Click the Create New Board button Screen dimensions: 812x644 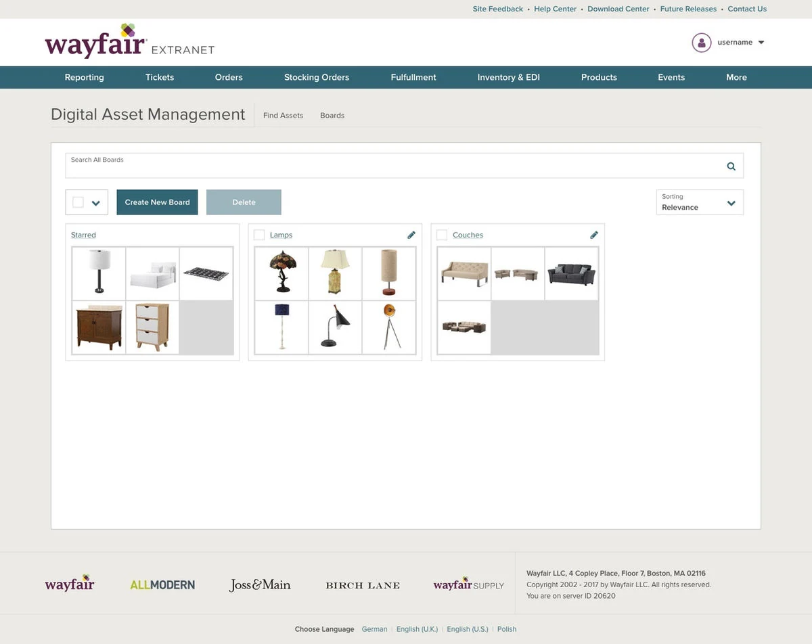click(157, 202)
